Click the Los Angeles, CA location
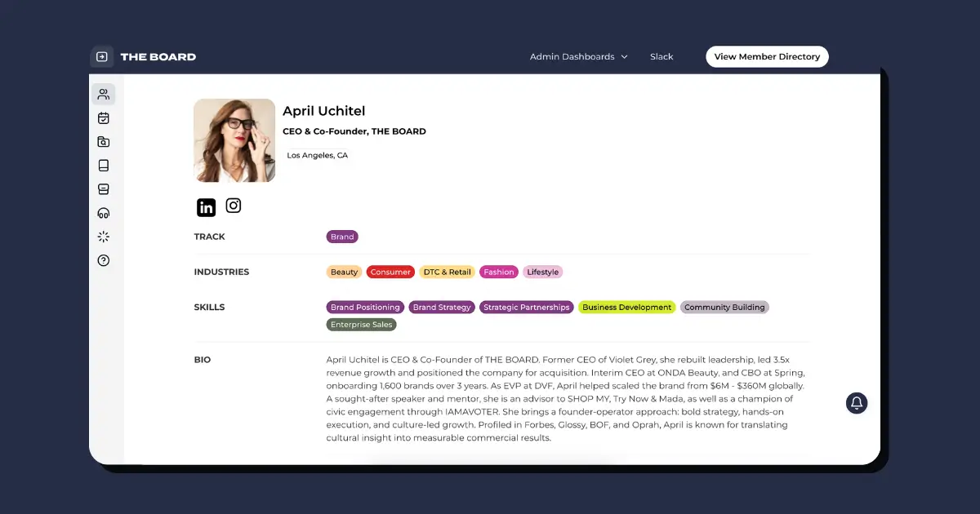 317,155
